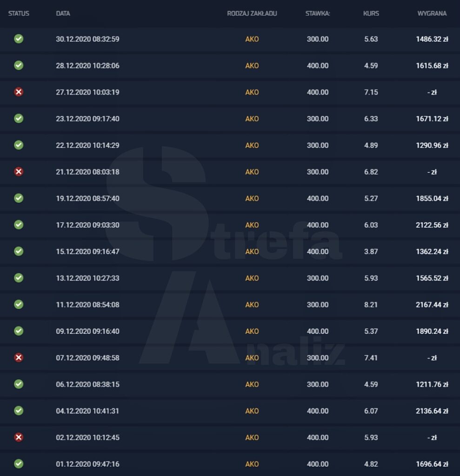Click green check icon for 30.12.2020 bet

tap(19, 39)
